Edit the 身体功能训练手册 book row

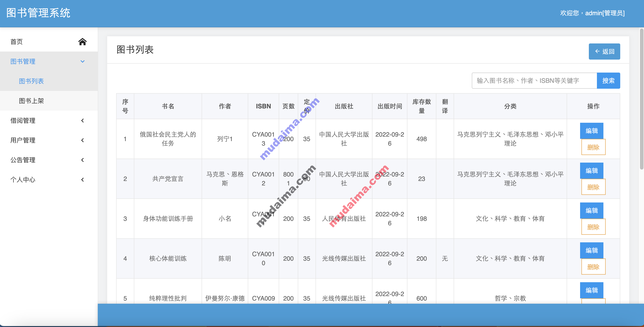[592, 211]
